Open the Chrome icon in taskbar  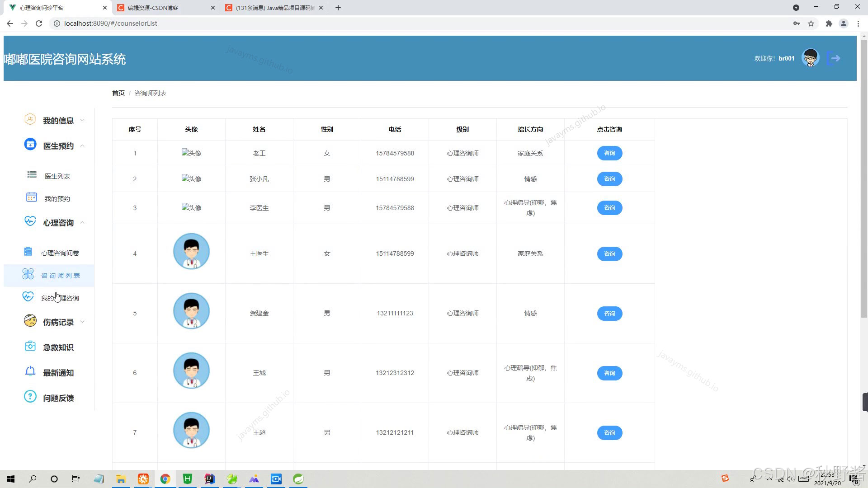pyautogui.click(x=165, y=479)
